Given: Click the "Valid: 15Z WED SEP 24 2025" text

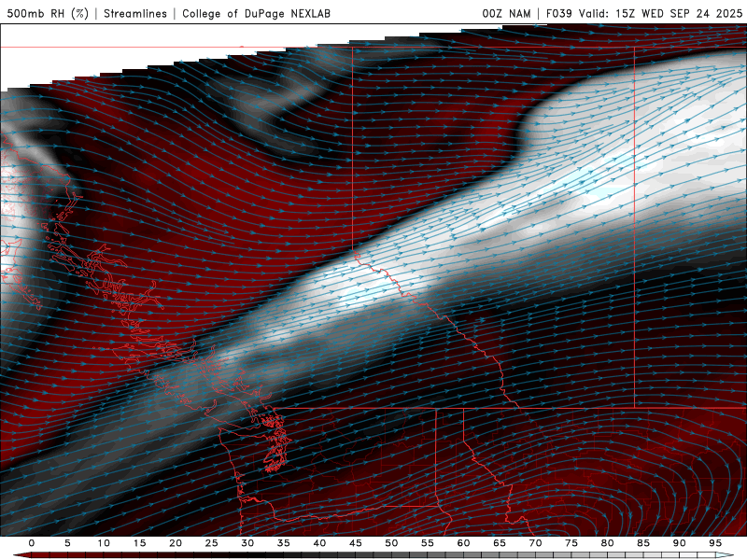Looking at the screenshot, I should (x=661, y=13).
